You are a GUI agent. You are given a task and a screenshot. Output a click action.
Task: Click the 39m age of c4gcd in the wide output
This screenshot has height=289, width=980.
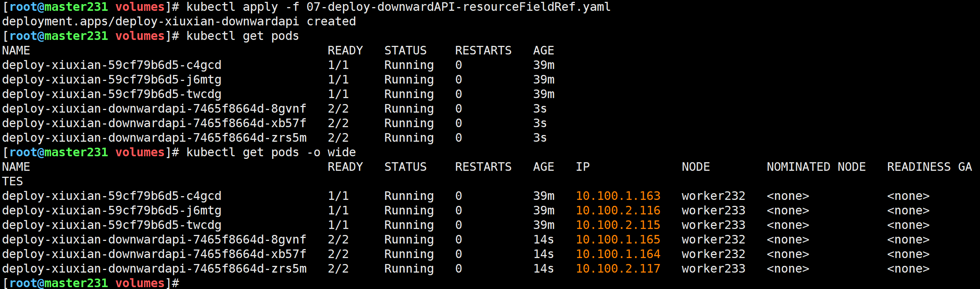pyautogui.click(x=543, y=196)
